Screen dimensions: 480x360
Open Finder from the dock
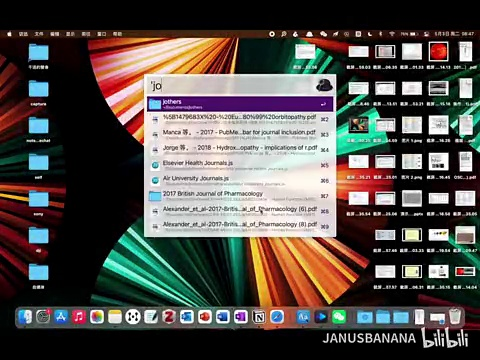(x=25, y=317)
